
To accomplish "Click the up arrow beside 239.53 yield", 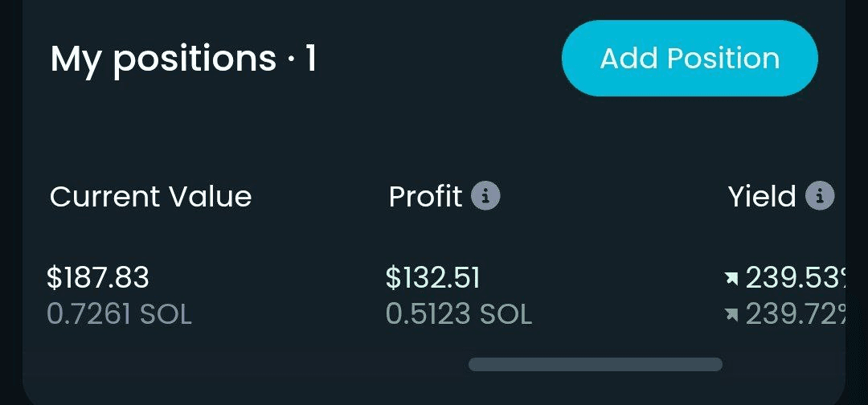I will click(732, 278).
